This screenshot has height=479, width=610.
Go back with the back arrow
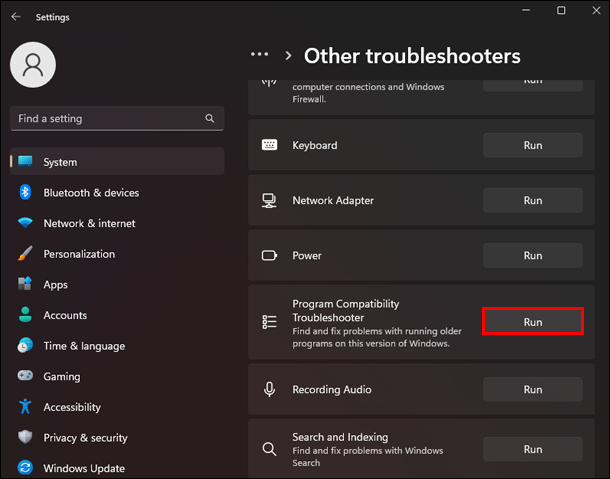click(x=15, y=17)
